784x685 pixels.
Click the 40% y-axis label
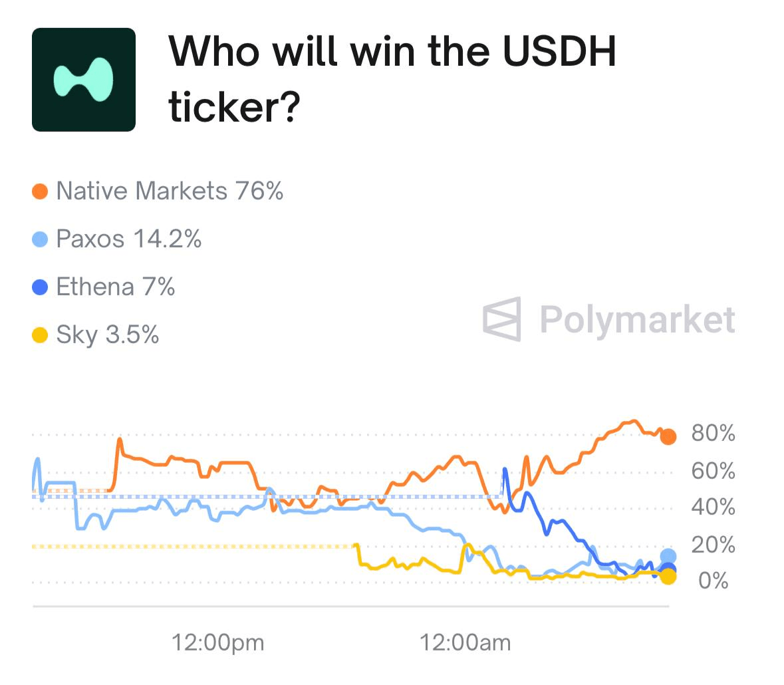713,507
